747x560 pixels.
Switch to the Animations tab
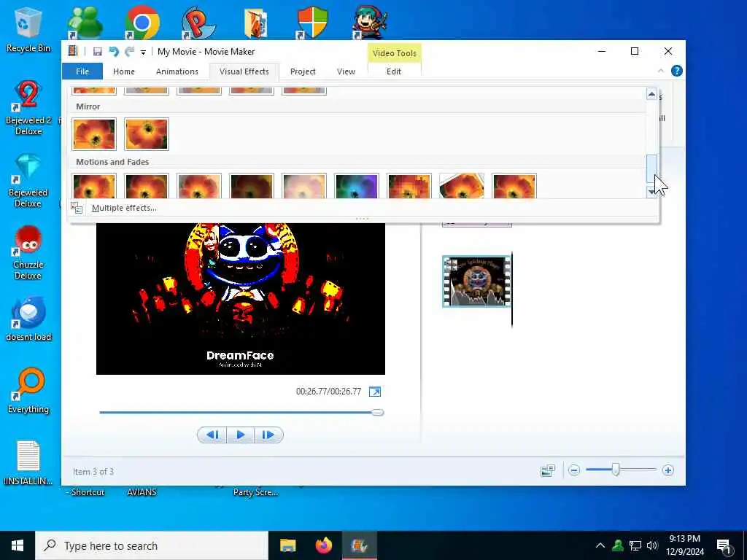click(177, 71)
